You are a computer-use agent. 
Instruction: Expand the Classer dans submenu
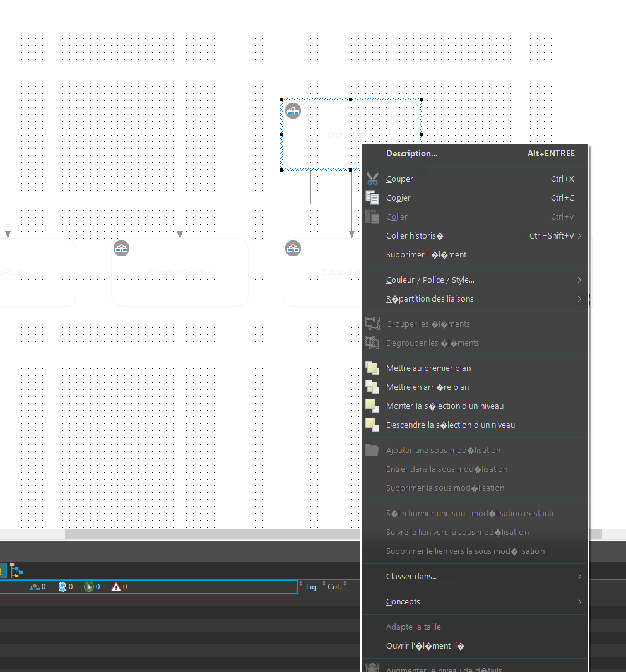click(475, 577)
